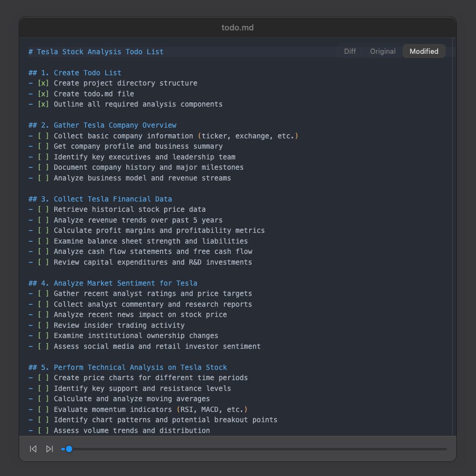476x476 pixels.
Task: Advance to the next step with skip-forward icon
Action: tap(50, 449)
